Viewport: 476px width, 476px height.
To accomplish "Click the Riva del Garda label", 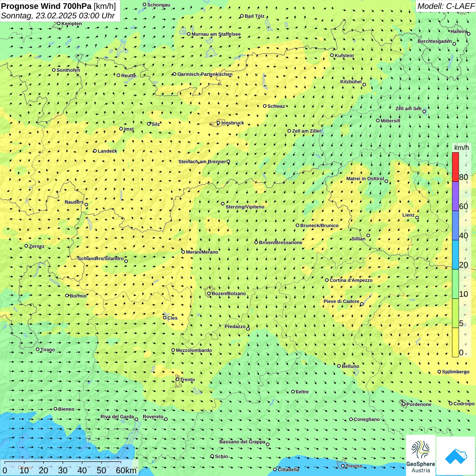I will pyautogui.click(x=117, y=417).
